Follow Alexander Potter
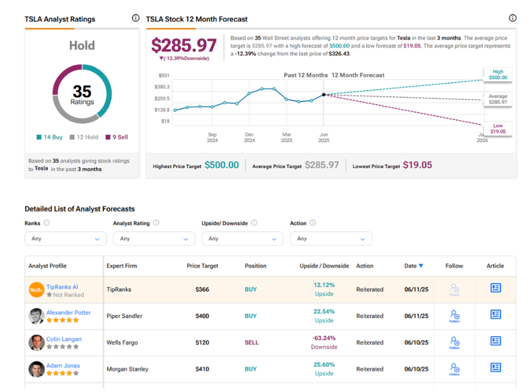Viewport: 532px width, 392px height. [x=455, y=316]
